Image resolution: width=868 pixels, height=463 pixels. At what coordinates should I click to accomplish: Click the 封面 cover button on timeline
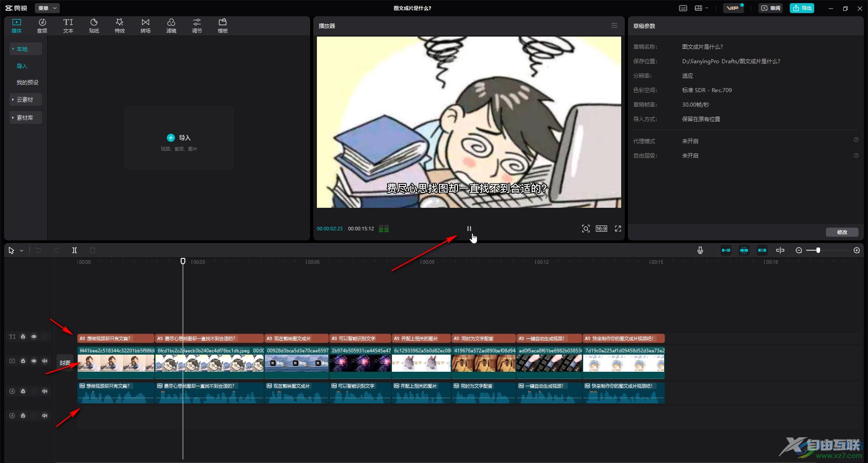coord(65,363)
